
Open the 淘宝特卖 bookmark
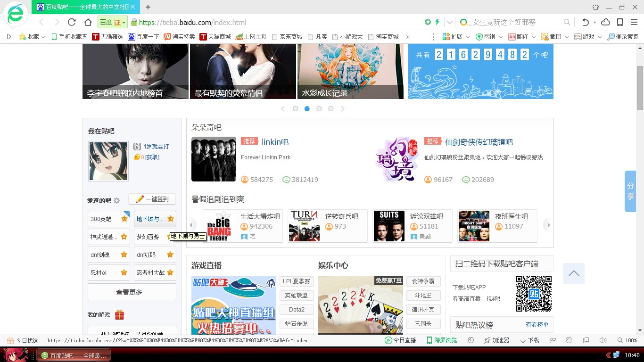[179, 36]
